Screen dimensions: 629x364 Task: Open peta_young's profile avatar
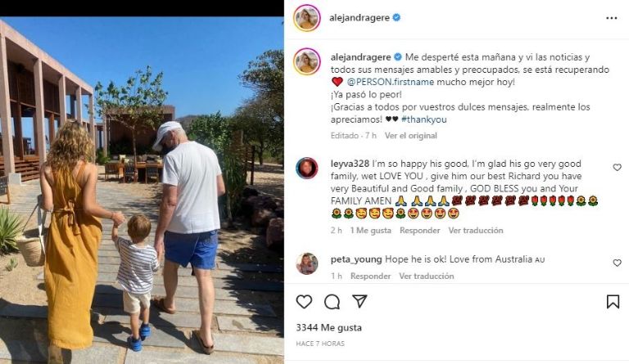pyautogui.click(x=307, y=263)
